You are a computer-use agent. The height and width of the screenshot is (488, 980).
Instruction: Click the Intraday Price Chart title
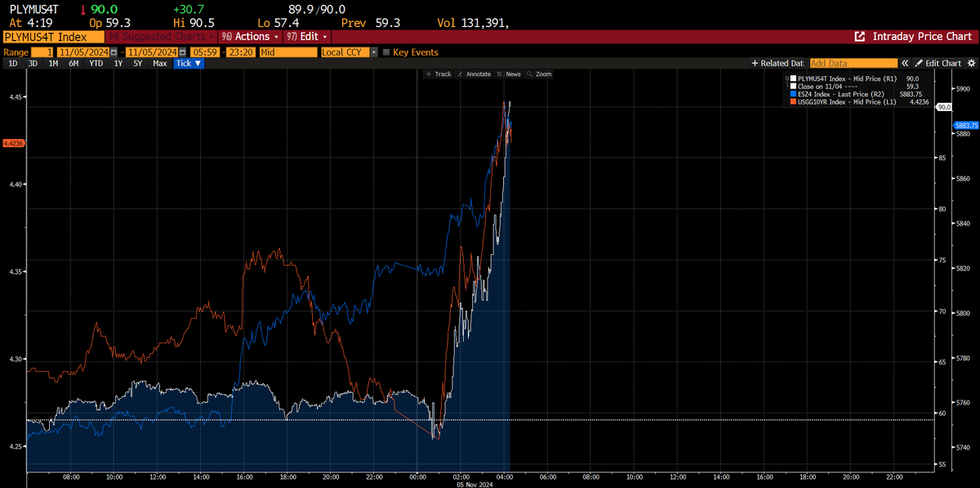click(x=922, y=37)
